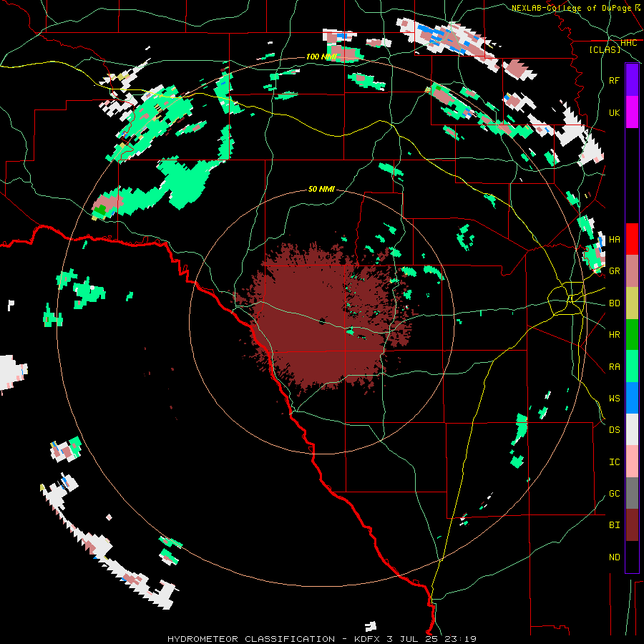Click the BI biological brown swatch
644x644 pixels.
tap(632, 525)
